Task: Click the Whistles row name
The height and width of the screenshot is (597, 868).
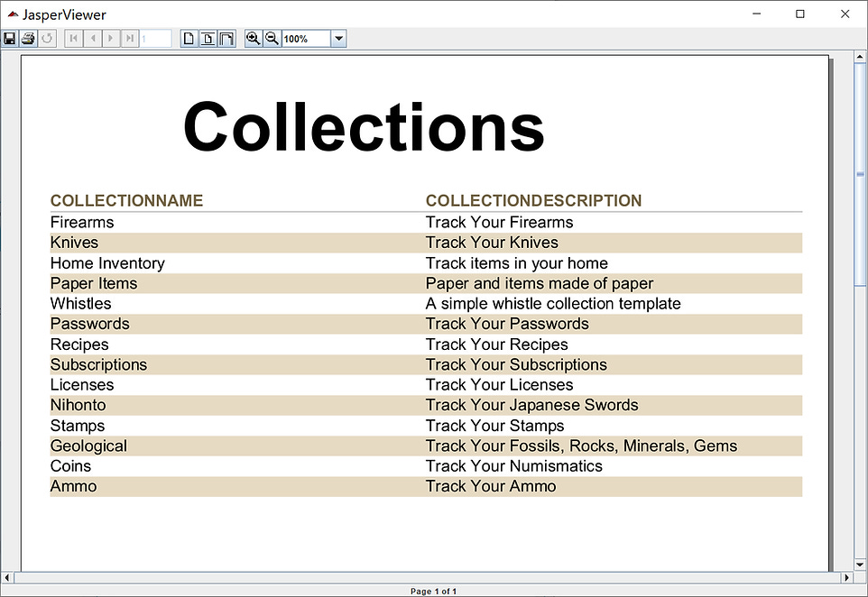Action: click(81, 304)
